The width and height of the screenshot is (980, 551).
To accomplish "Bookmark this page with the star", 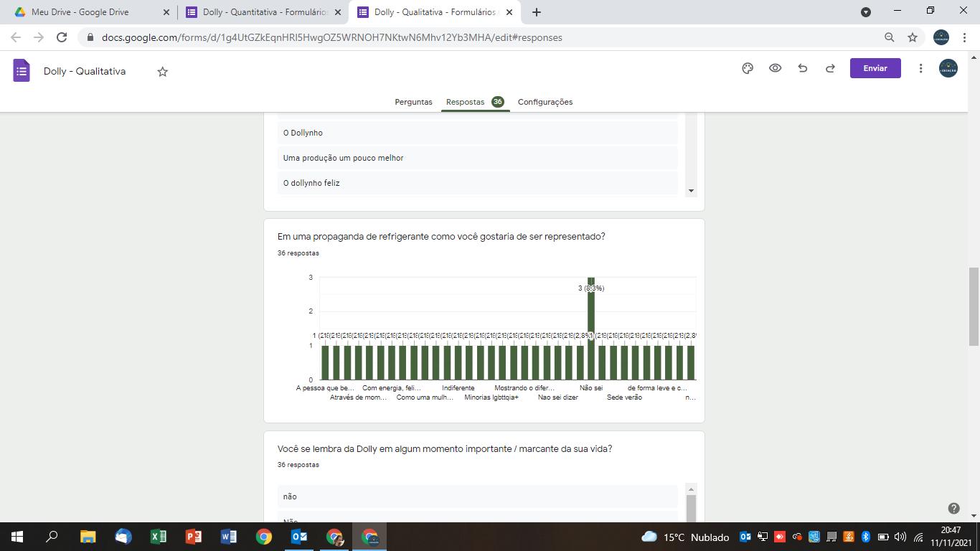I will tap(913, 37).
